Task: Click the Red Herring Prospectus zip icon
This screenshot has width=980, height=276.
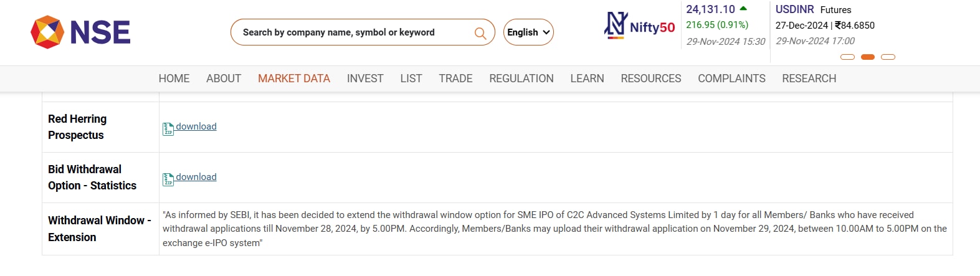Action: click(x=168, y=129)
